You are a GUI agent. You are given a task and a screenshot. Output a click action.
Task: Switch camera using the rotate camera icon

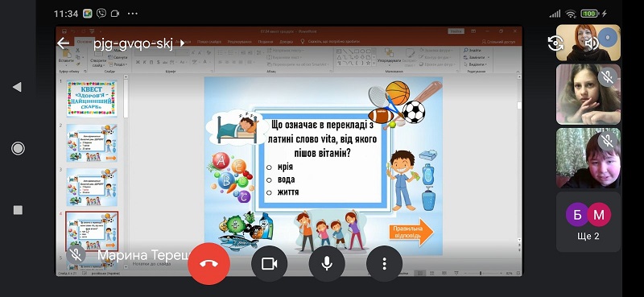coord(555,43)
